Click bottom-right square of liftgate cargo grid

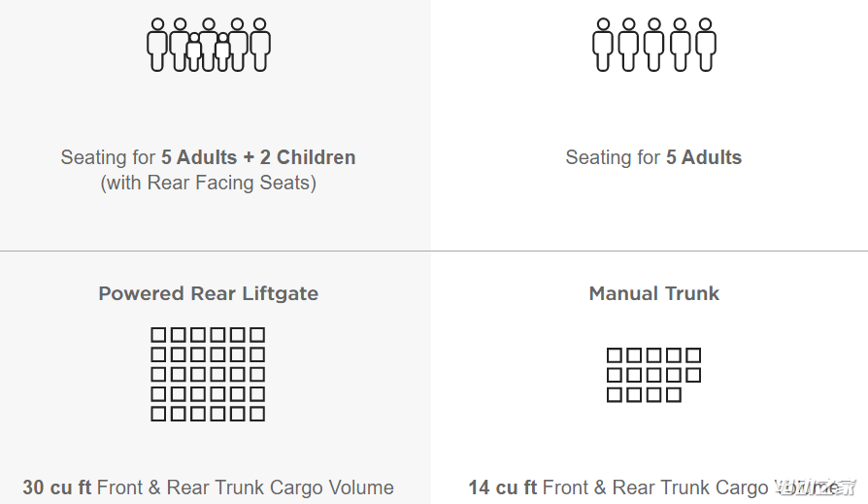(257, 414)
